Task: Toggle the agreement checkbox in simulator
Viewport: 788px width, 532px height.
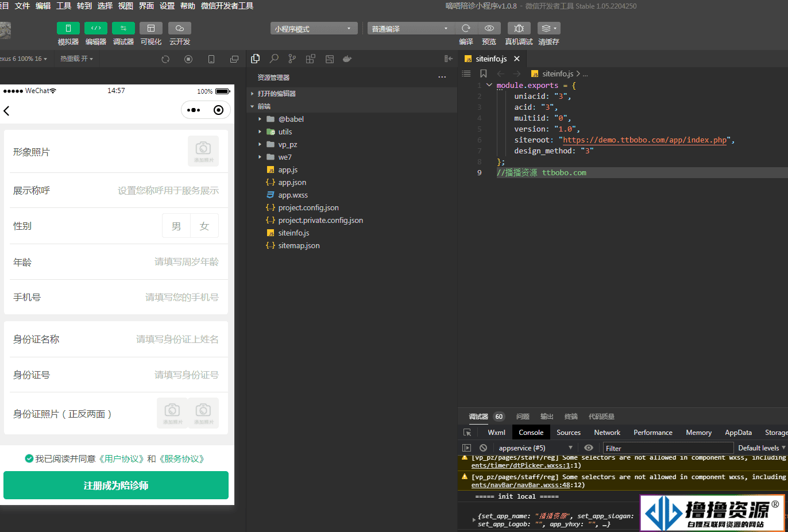Action: pyautogui.click(x=29, y=458)
